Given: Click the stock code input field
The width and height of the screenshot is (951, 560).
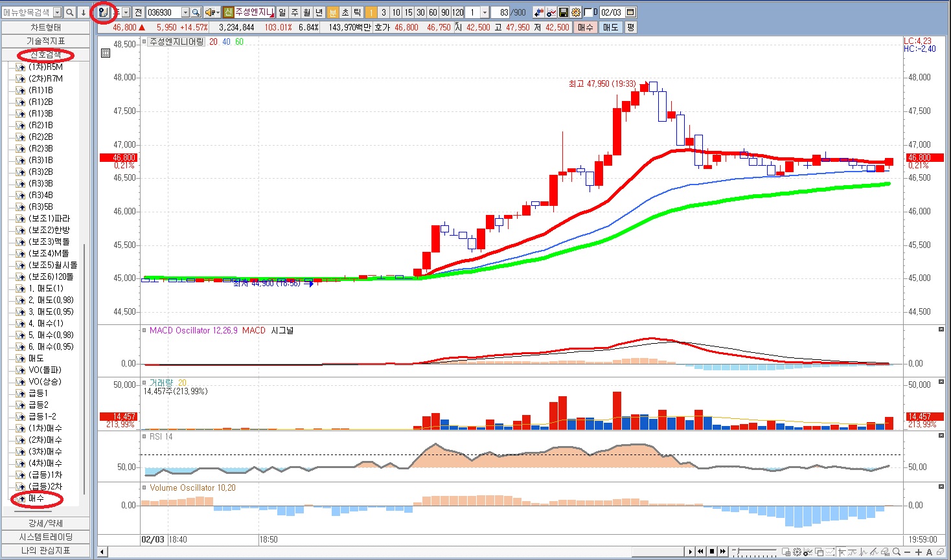Looking at the screenshot, I should (163, 12).
